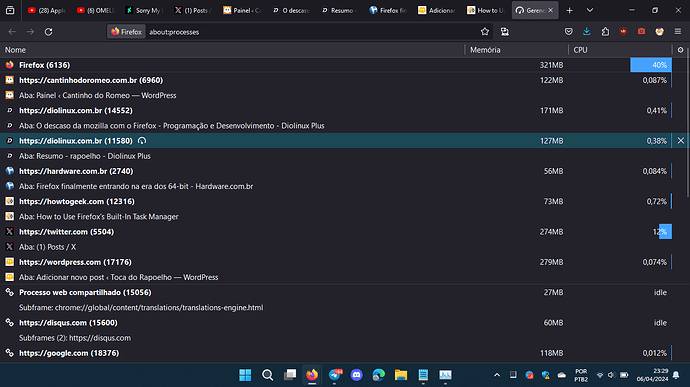Sort processes by Nome column
Viewport: 690px width, 387px height.
coord(232,50)
